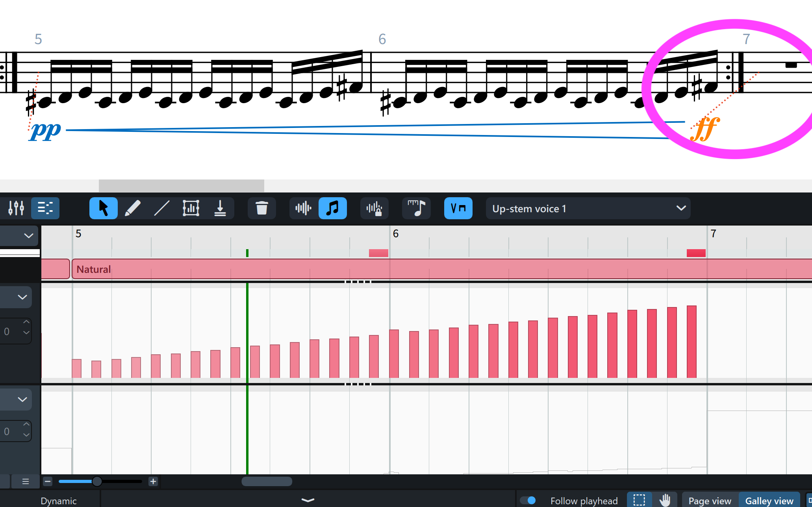Toggle the music note button
Image resolution: width=812 pixels, height=507 pixels.
click(x=332, y=208)
